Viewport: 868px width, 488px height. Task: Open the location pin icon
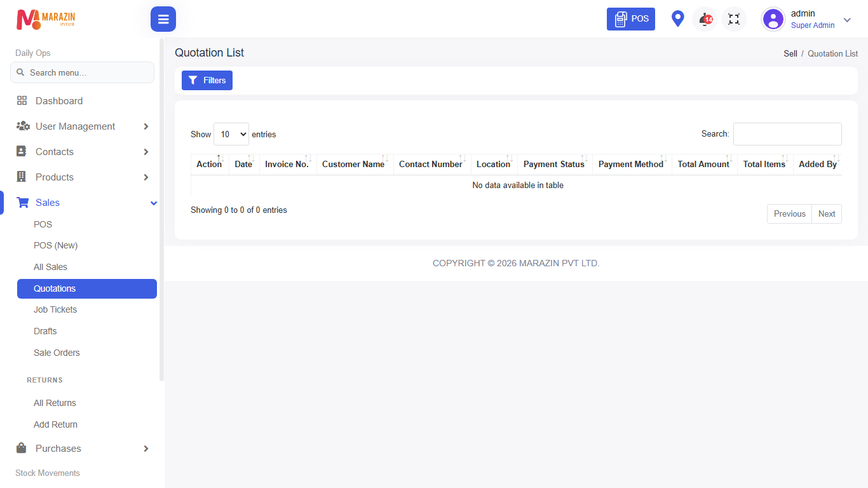tap(678, 19)
